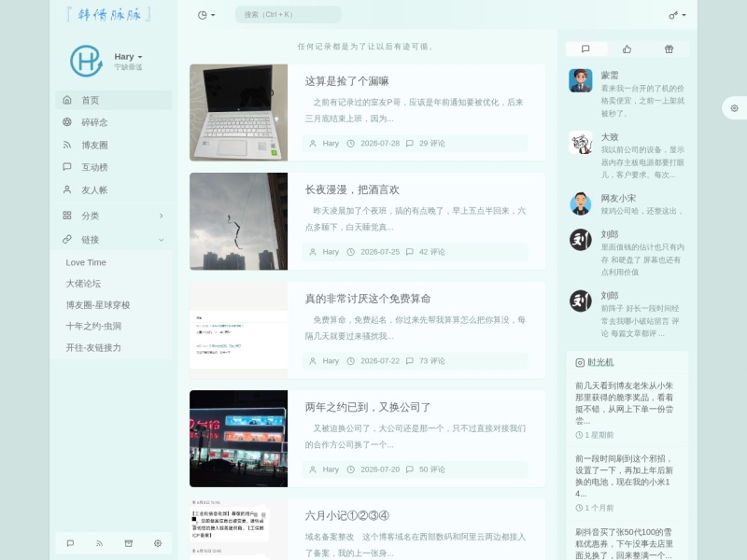Open the 友人帐 sidebar item
The width and height of the screenshot is (747, 560).
click(113, 190)
